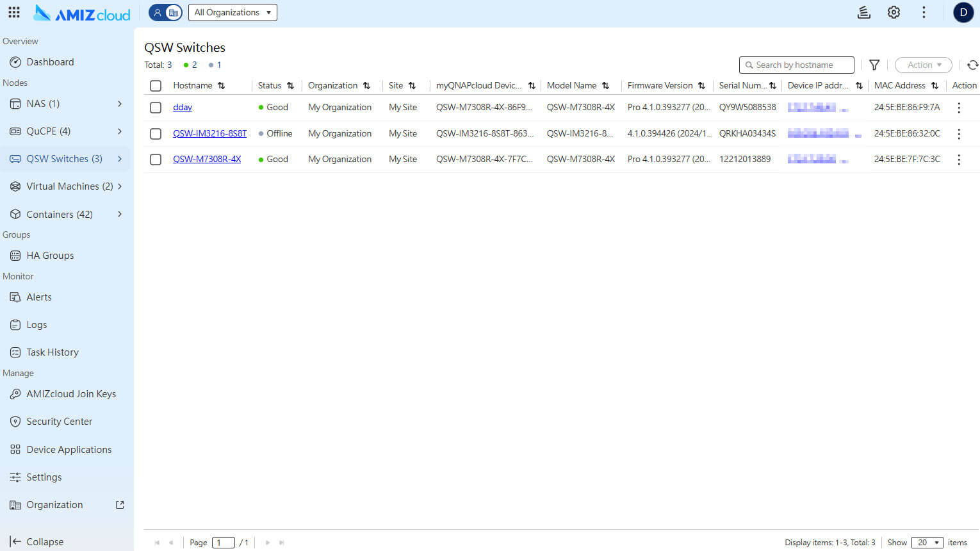Open the settings gear icon
The height and width of the screenshot is (551, 980).
coord(894,12)
